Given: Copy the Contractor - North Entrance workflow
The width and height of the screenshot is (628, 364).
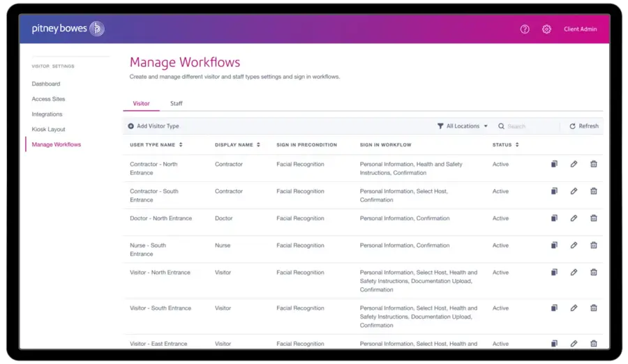Looking at the screenshot, I should pos(553,164).
